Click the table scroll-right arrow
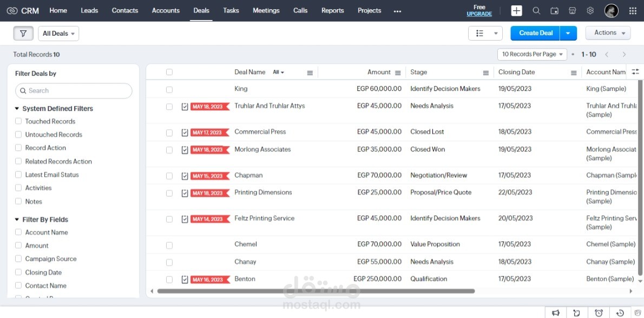 (631, 291)
